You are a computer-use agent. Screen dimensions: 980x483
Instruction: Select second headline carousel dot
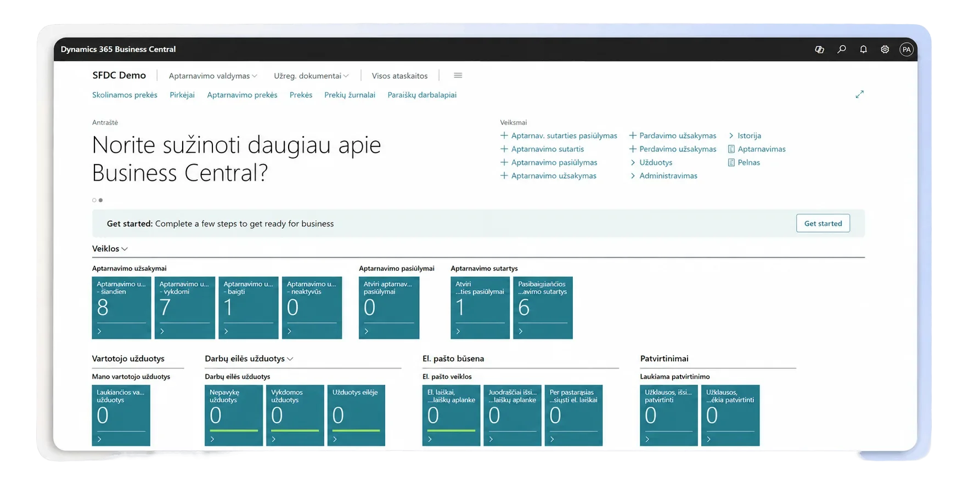pyautogui.click(x=100, y=200)
